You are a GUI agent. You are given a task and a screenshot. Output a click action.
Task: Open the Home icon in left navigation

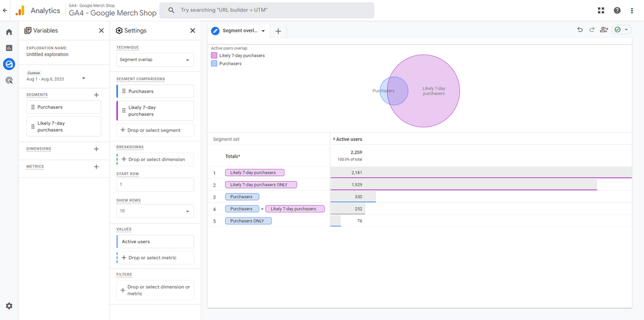click(9, 32)
